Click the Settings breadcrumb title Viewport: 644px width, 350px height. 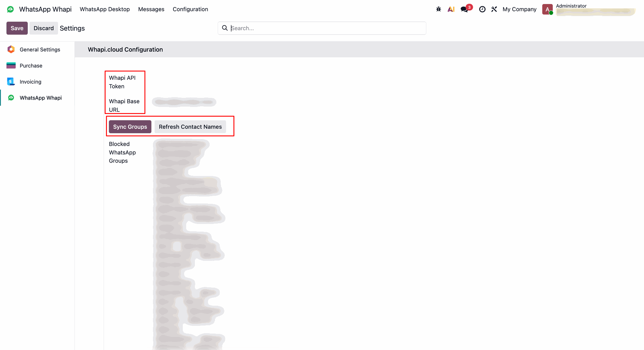point(72,28)
